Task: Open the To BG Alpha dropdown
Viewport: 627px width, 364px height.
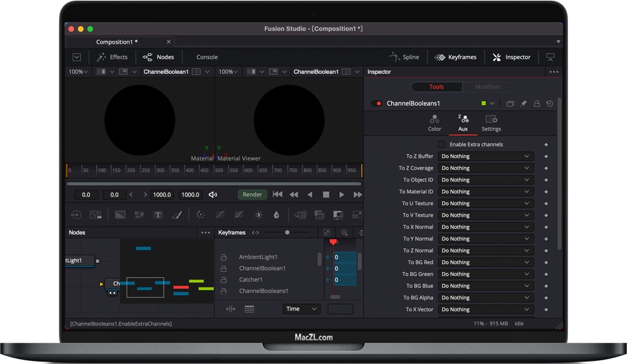Action: (485, 298)
